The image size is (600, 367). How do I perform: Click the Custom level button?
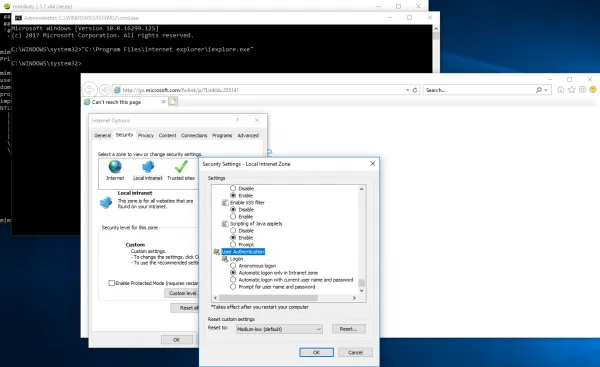(x=182, y=293)
